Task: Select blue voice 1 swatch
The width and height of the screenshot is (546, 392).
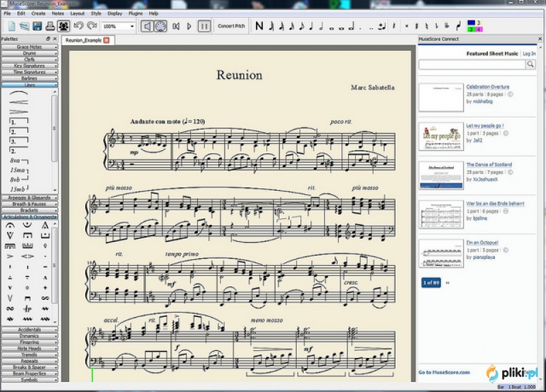Action: [471, 22]
